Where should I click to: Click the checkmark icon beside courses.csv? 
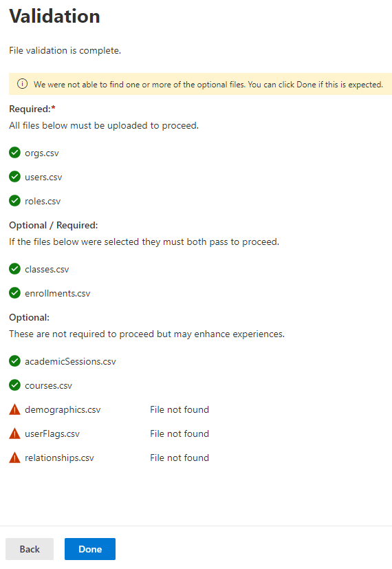(14, 385)
